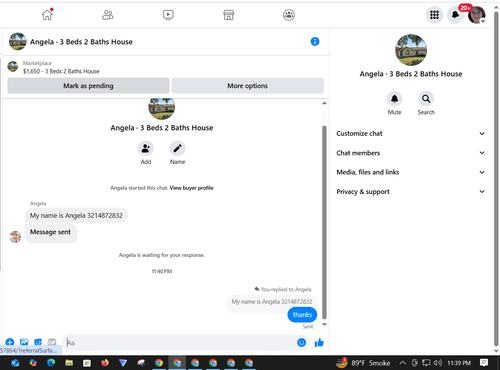The height and width of the screenshot is (370, 500).
Task: Click the chat scrollbar down arrow
Action: [x=324, y=325]
